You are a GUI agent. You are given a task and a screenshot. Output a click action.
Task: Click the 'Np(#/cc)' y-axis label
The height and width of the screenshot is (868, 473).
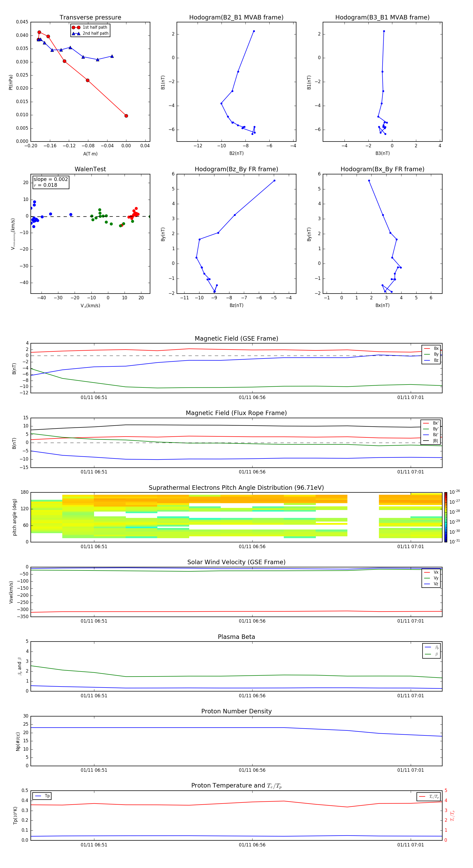coord(18,741)
